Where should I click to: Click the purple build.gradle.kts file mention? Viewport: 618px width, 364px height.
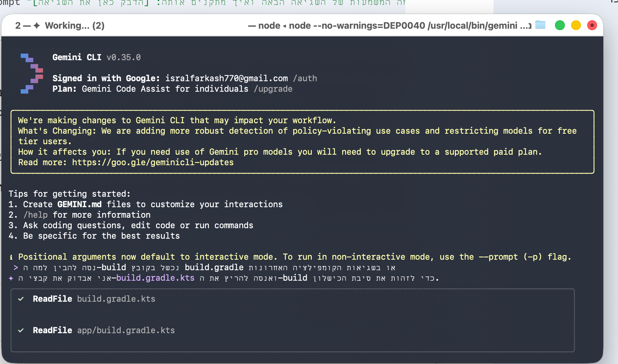(x=155, y=278)
